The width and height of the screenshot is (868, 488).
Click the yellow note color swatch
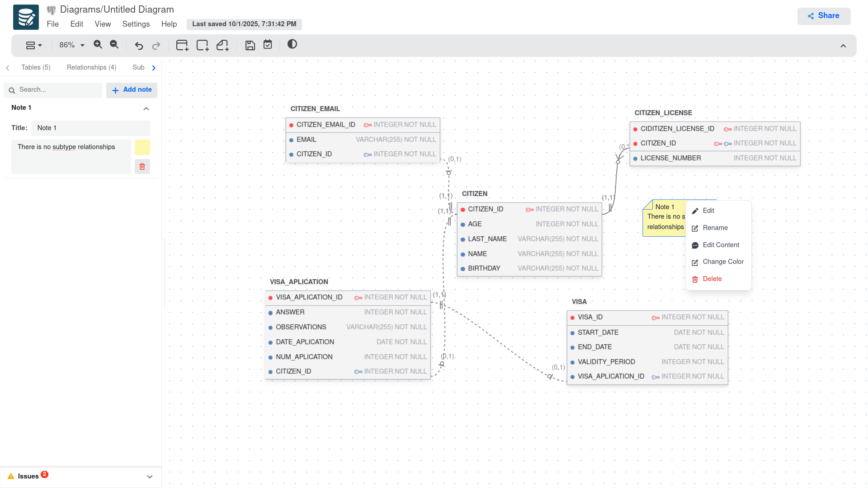pos(142,147)
